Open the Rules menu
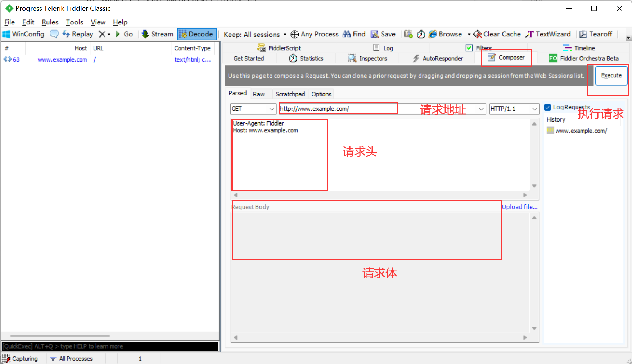 50,22
